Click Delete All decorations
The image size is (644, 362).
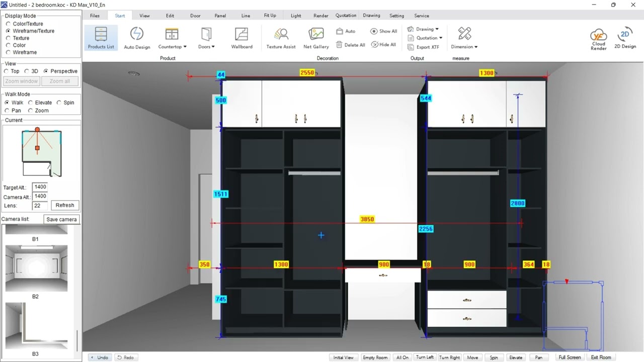[350, 45]
